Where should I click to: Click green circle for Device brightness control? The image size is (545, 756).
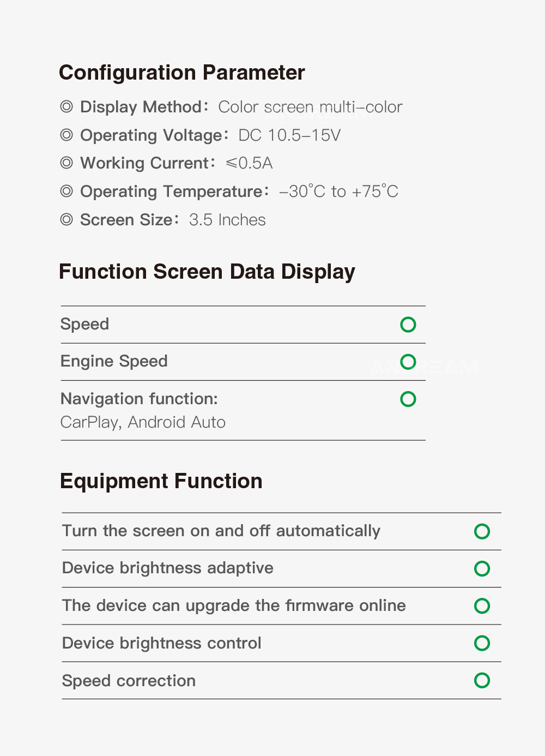coord(482,643)
